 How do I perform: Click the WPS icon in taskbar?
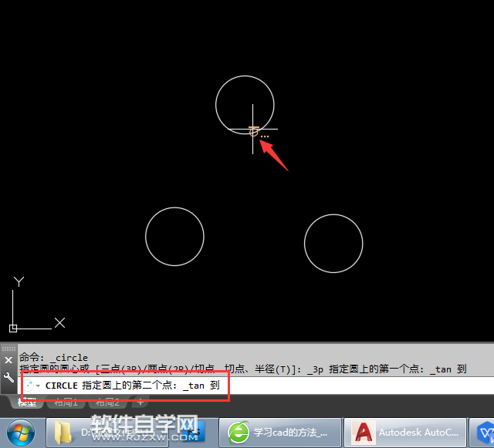(486, 433)
